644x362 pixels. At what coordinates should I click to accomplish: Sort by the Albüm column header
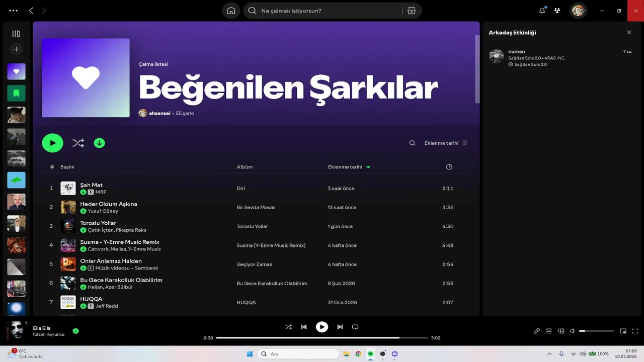(x=245, y=167)
